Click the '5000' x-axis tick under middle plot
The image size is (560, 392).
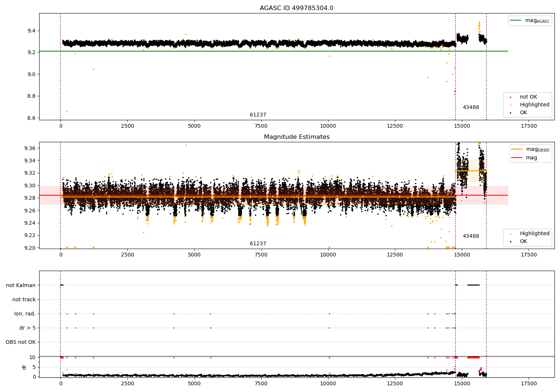click(x=194, y=255)
